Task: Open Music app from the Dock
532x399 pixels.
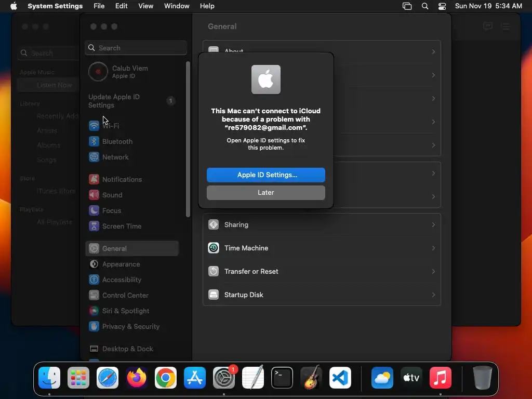Action: click(x=441, y=378)
